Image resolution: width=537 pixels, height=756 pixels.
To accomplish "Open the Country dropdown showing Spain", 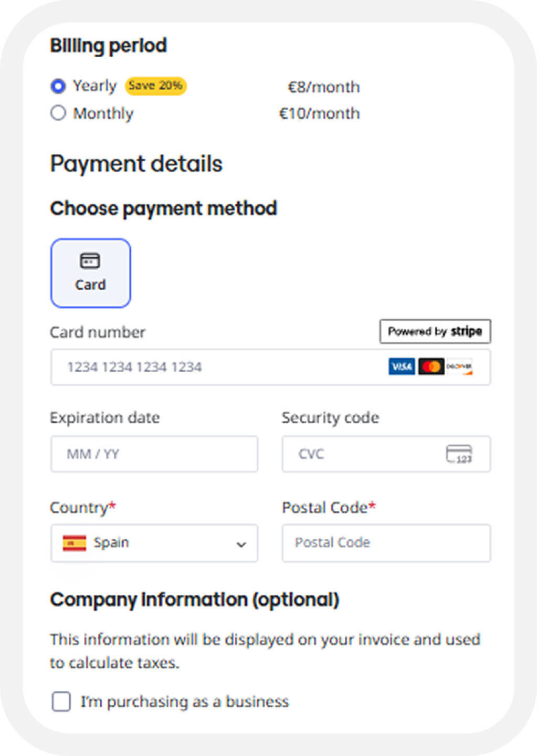I will click(x=154, y=543).
